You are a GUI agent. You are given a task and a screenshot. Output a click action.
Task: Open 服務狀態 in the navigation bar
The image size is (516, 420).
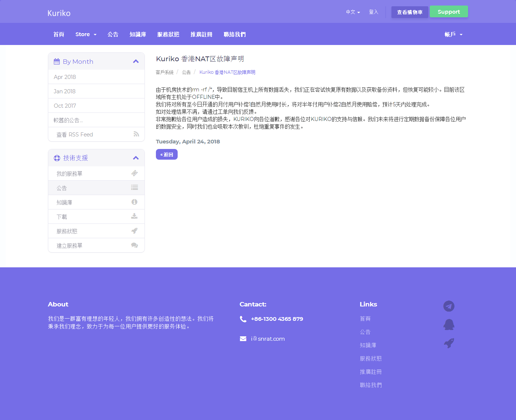(168, 34)
